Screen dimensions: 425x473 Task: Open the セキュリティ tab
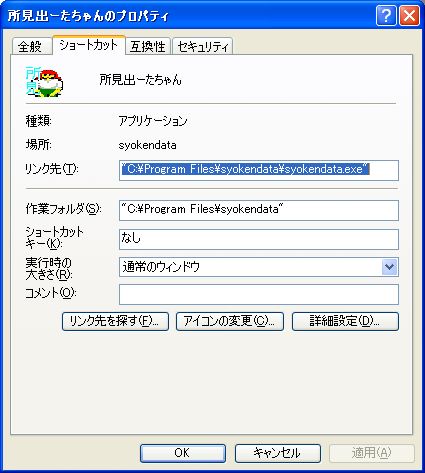point(203,46)
